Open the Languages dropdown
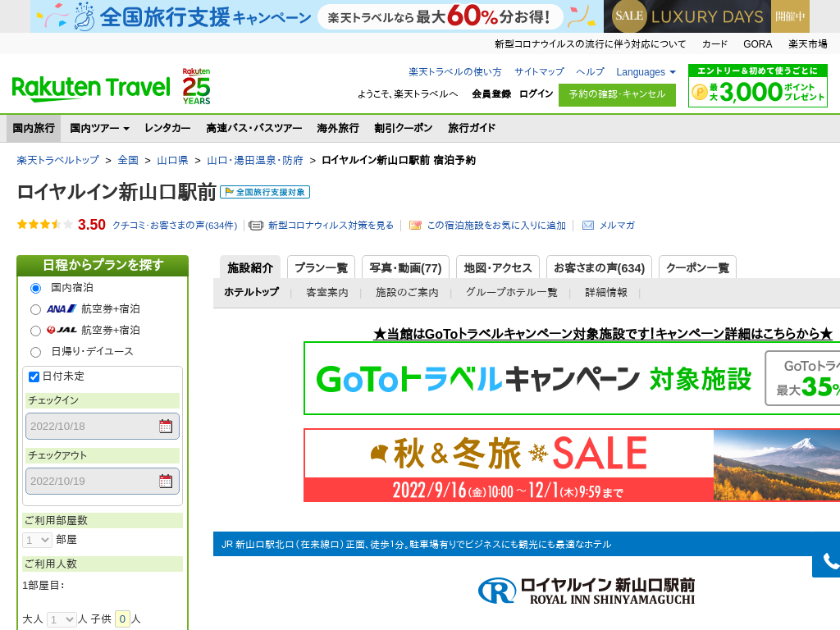The image size is (840, 630). [646, 72]
